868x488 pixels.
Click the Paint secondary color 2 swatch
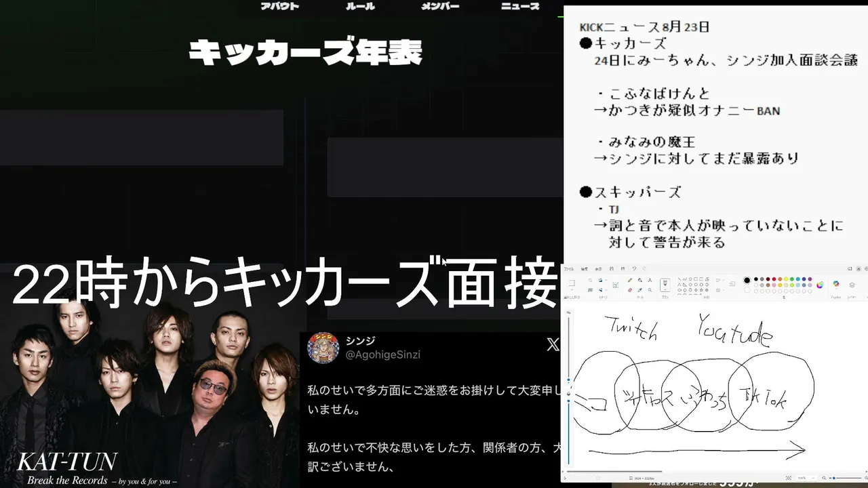[747, 289]
